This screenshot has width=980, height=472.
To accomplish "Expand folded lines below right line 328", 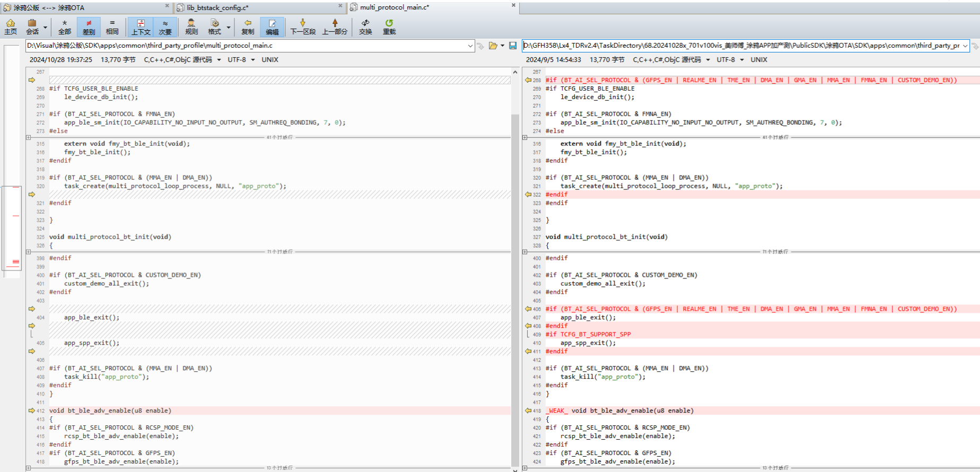I will point(524,252).
